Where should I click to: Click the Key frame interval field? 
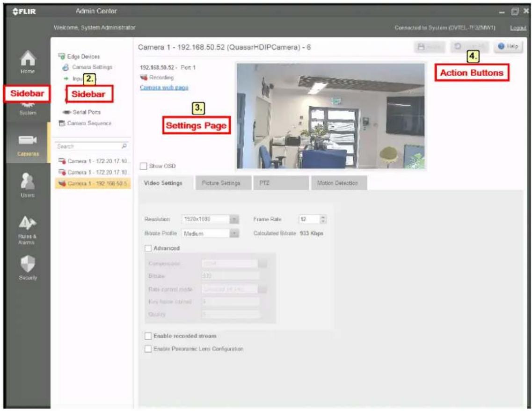coord(231,302)
